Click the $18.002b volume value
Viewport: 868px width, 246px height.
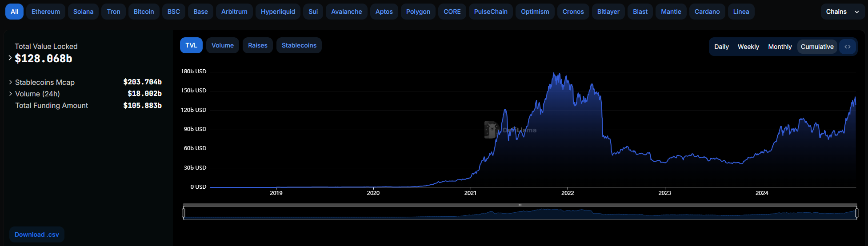click(x=144, y=94)
